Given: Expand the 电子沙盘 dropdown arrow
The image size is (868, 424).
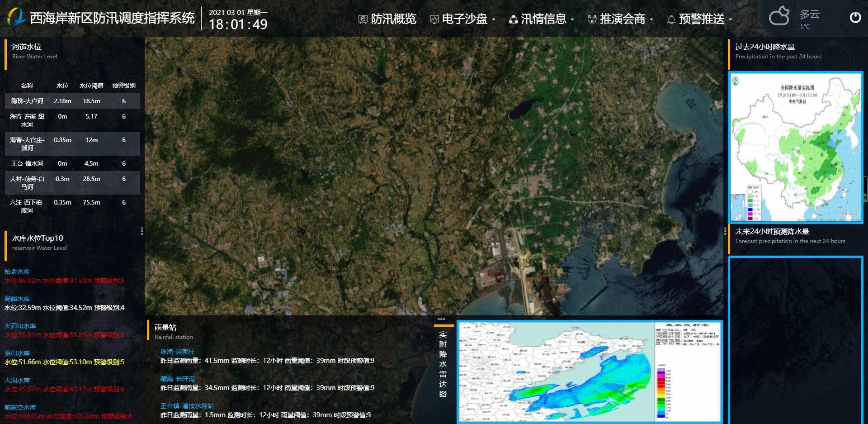Looking at the screenshot, I should pos(494,19).
